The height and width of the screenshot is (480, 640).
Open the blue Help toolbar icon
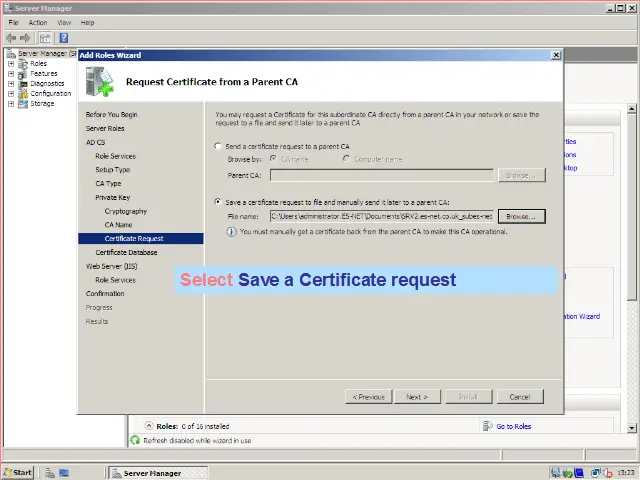tap(64, 38)
